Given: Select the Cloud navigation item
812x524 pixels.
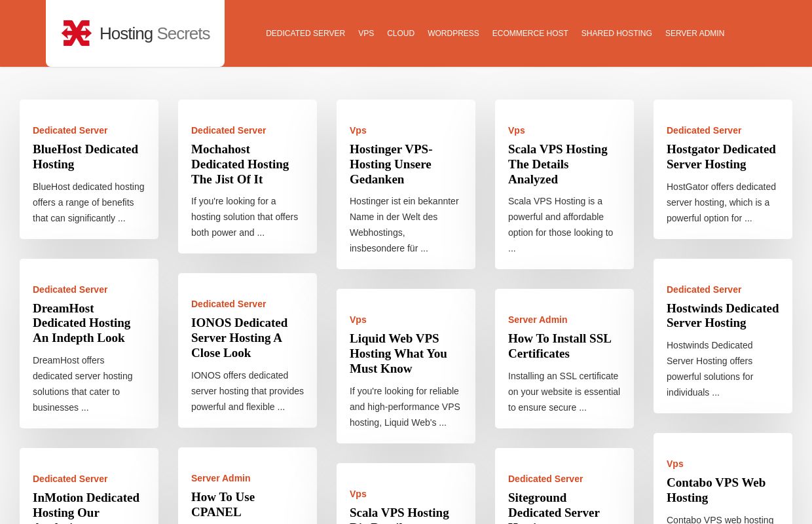Looking at the screenshot, I should coord(401,33).
